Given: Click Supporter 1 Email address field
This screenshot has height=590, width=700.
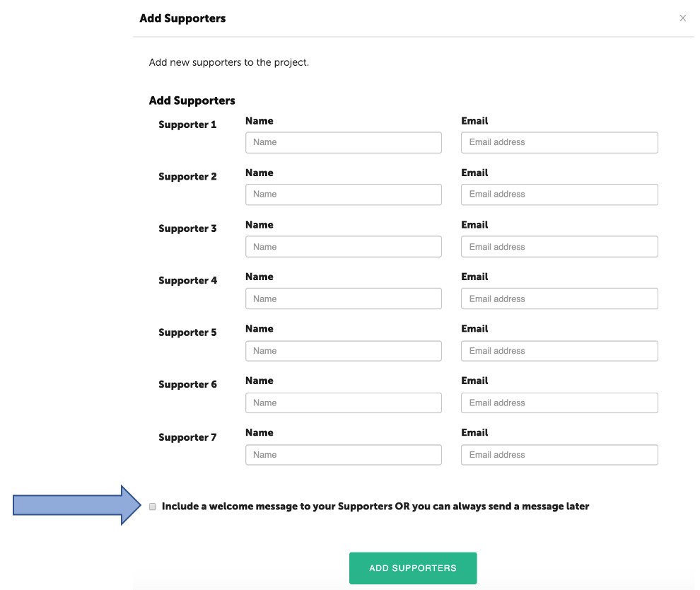Looking at the screenshot, I should click(x=559, y=142).
